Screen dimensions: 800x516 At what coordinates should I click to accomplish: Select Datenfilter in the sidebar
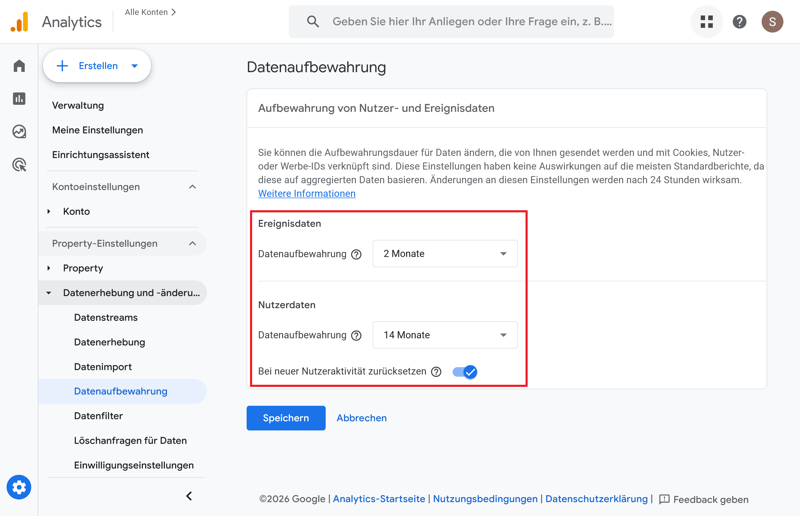[x=98, y=416]
